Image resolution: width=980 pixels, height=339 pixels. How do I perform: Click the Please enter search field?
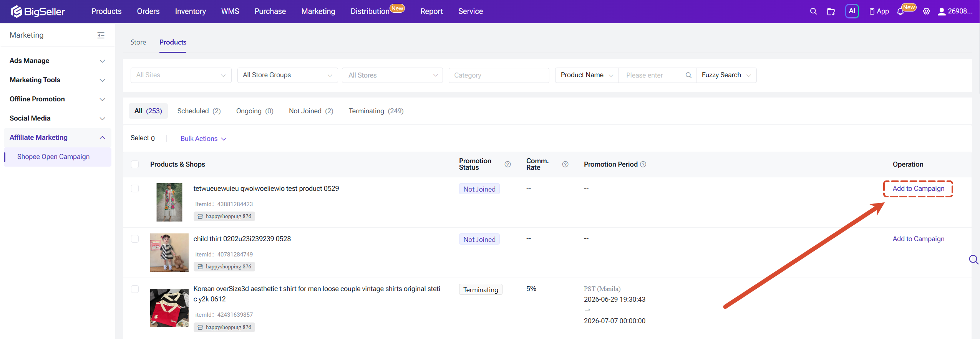pos(653,75)
